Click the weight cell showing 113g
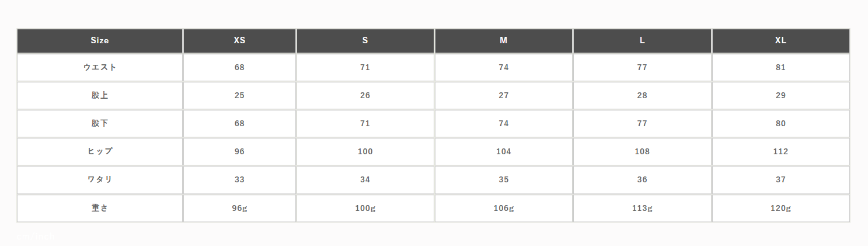Viewport: 868px width, 246px height. [x=642, y=208]
